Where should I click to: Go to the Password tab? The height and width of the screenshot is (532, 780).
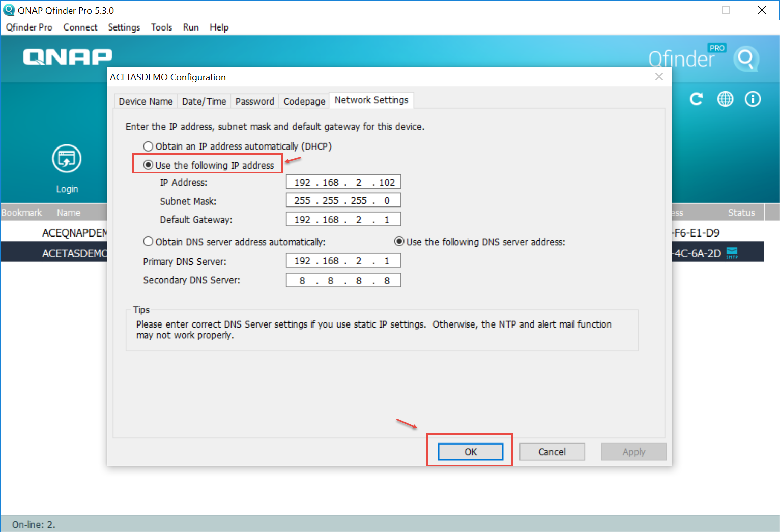[x=254, y=101]
